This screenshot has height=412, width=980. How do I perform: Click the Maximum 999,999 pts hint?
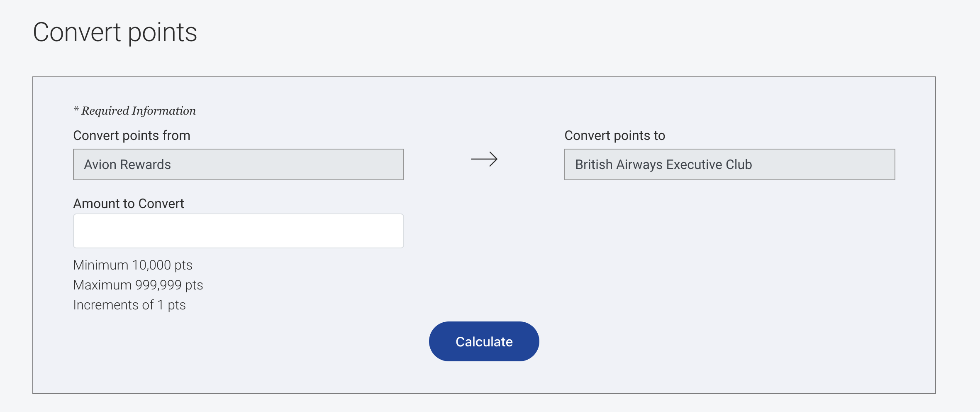coord(138,285)
